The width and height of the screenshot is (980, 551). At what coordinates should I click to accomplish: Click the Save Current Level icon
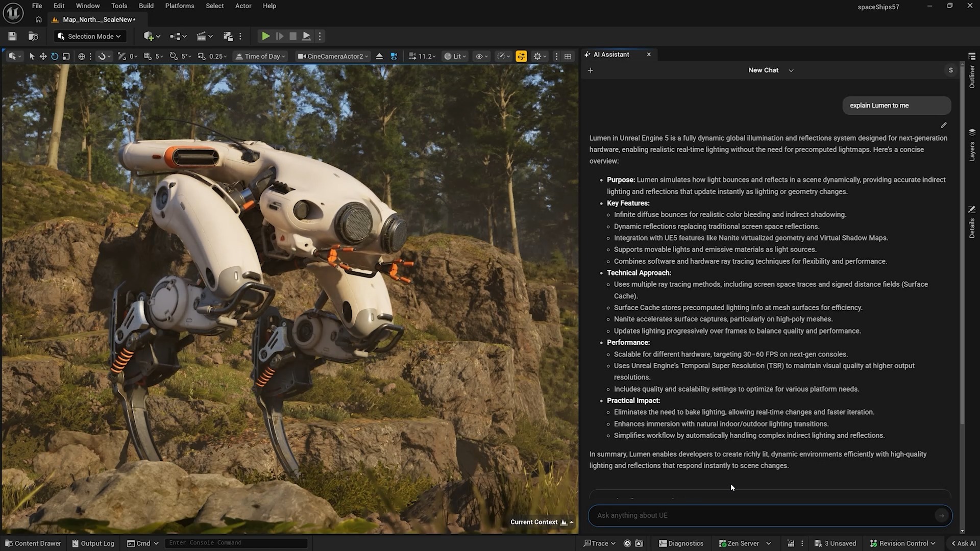coord(11,36)
